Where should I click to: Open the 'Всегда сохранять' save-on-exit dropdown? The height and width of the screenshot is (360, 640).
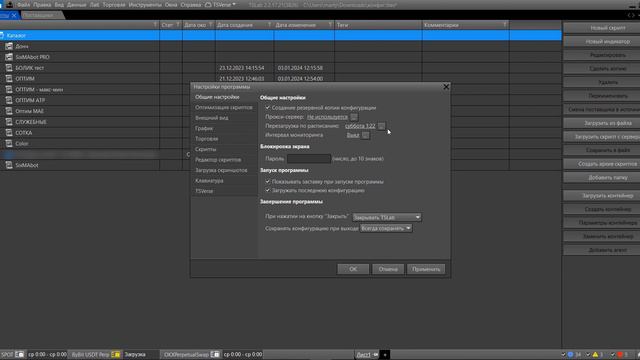click(x=386, y=229)
